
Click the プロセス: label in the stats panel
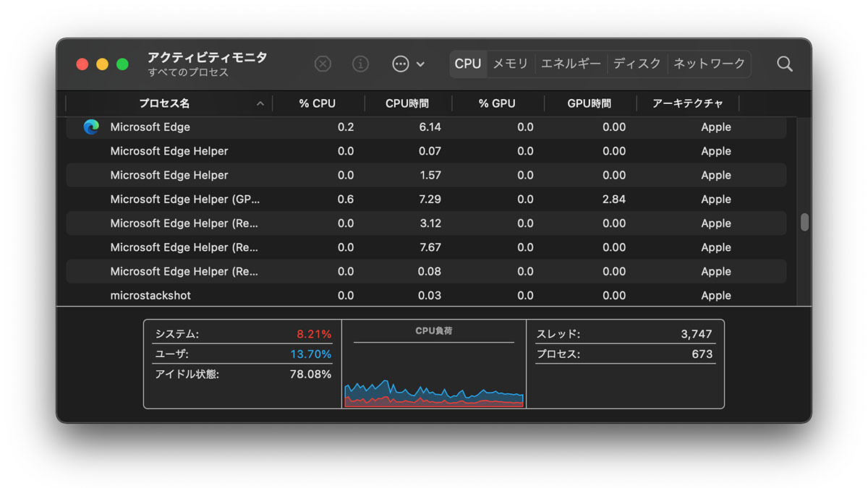tap(558, 354)
